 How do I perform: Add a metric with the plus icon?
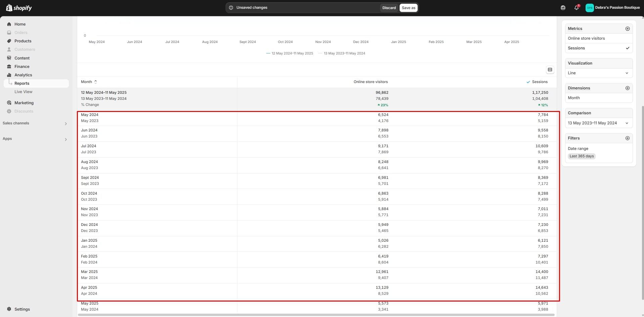[x=627, y=29]
